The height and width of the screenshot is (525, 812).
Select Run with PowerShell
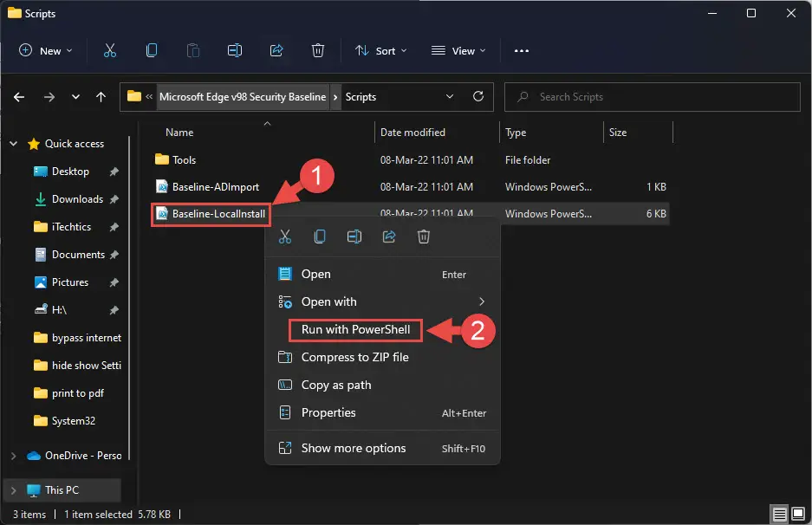click(355, 330)
